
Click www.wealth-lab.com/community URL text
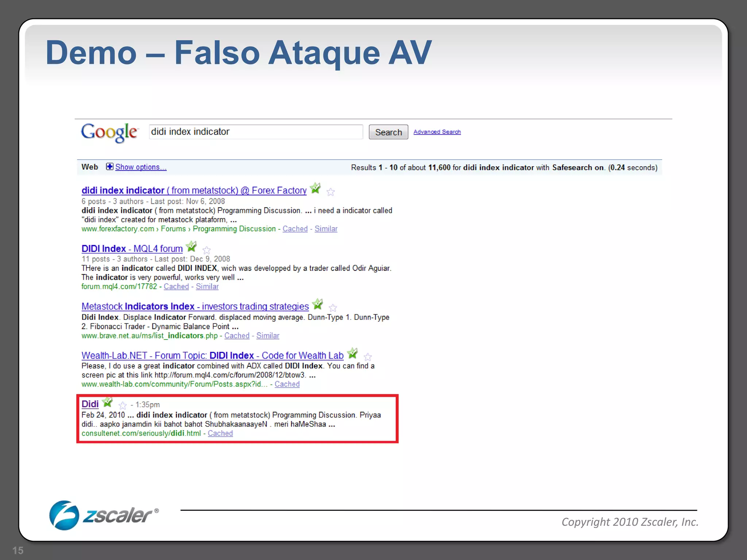point(174,384)
